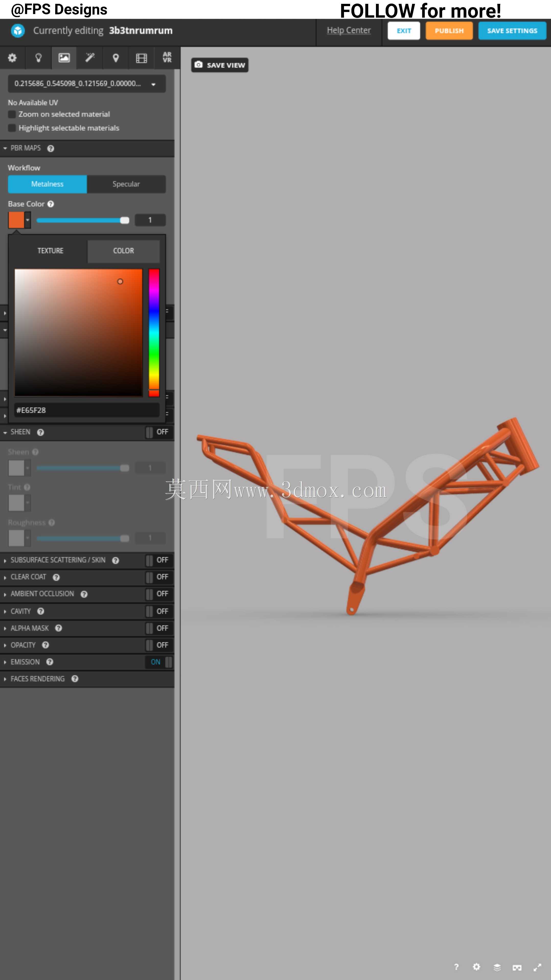Click the Sketchfab cube logo

click(x=17, y=30)
